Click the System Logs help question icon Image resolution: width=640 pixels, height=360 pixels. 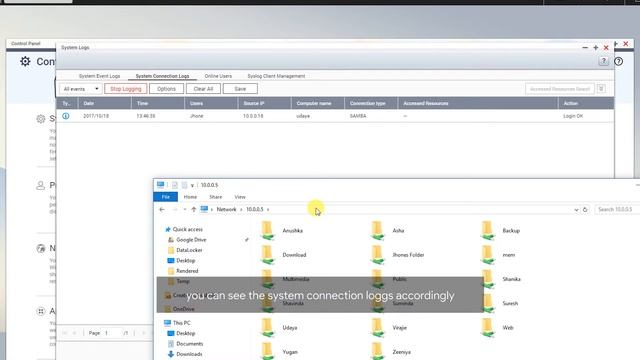603,61
